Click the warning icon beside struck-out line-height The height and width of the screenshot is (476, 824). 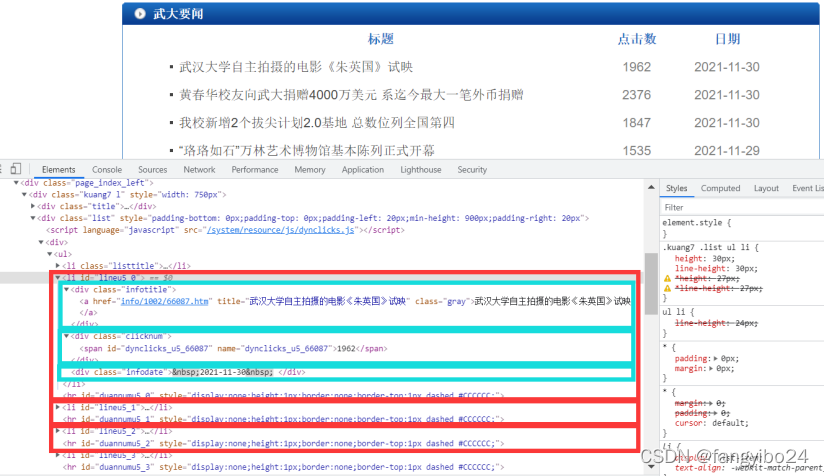[x=667, y=288]
